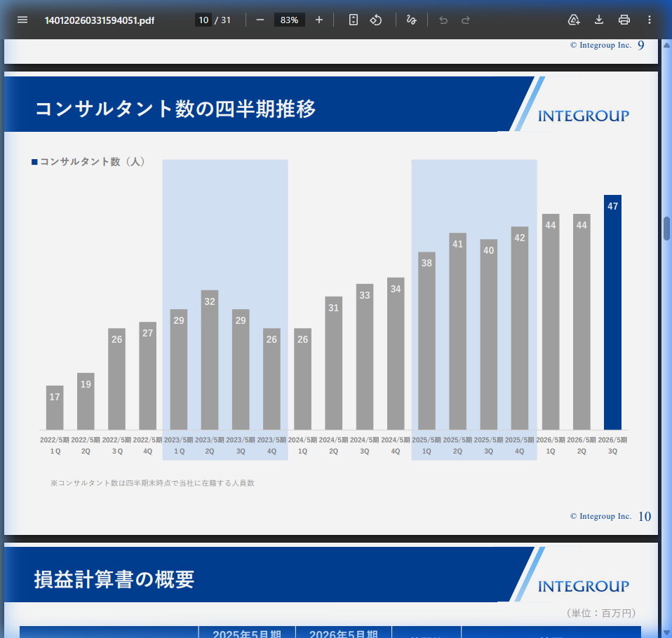Toggle between fit page and fit width
Viewport: 672px width, 638px height.
coord(353,20)
